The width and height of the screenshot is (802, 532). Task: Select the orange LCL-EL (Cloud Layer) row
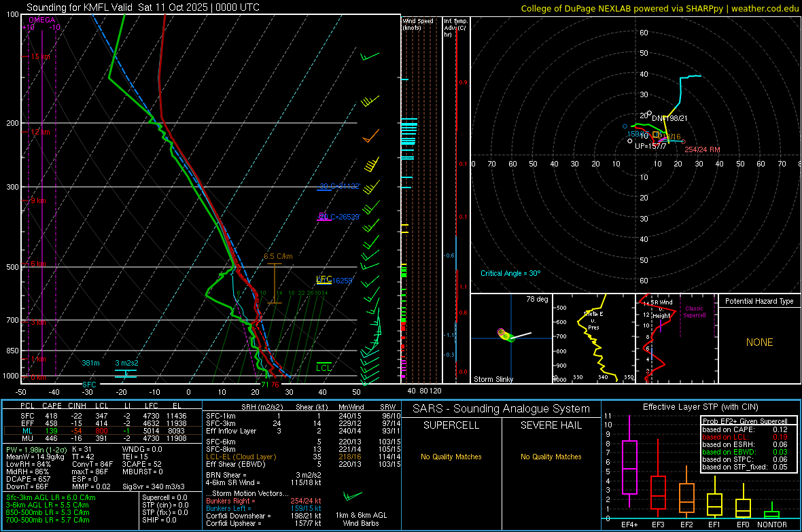303,457
